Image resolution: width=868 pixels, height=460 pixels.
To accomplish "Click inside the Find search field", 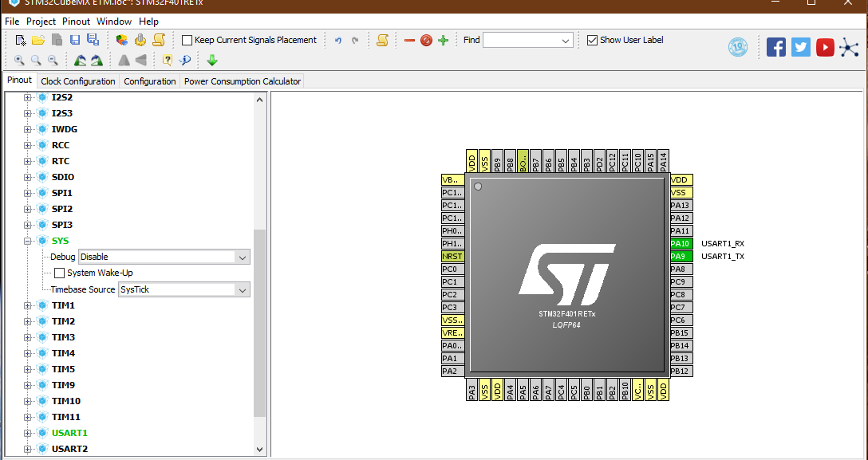I will tap(521, 41).
